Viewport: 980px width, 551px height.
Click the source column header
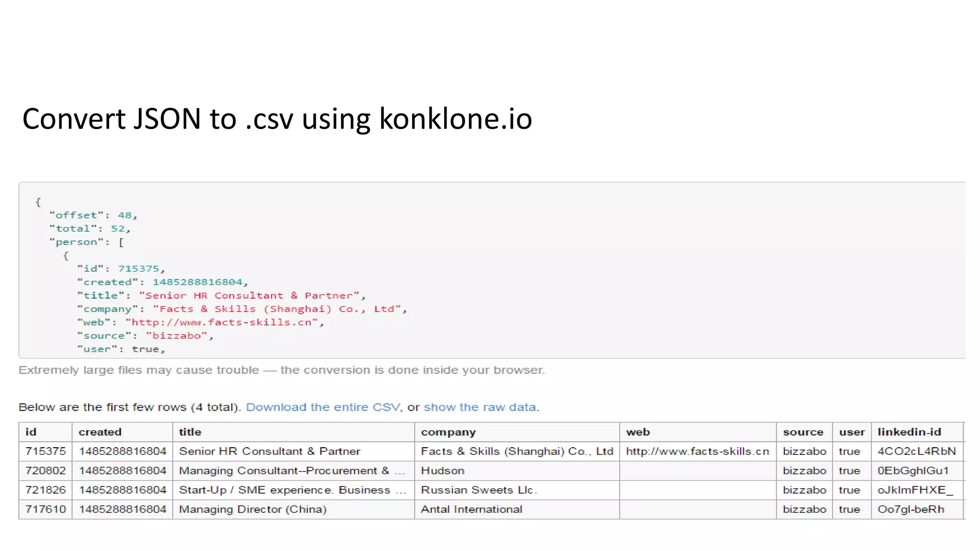(x=803, y=432)
